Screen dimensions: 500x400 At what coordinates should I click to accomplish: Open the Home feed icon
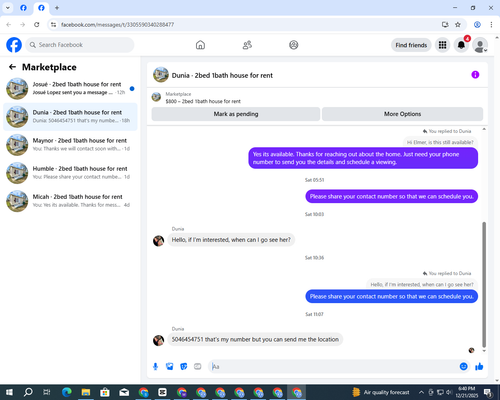coord(200,45)
